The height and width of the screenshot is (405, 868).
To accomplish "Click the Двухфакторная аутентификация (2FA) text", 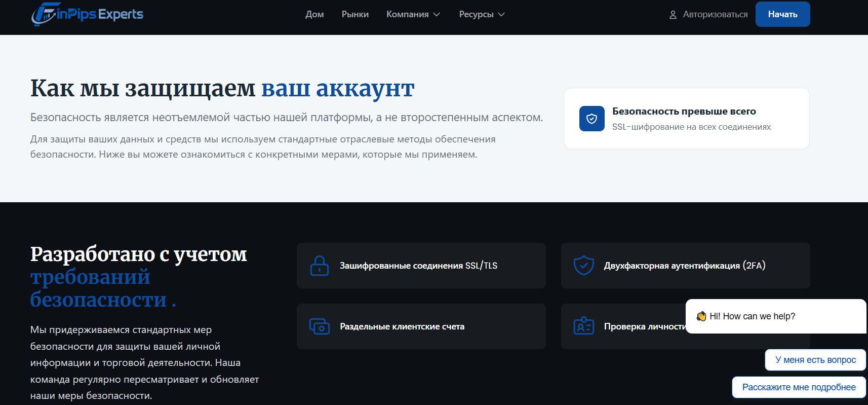I will (x=685, y=266).
